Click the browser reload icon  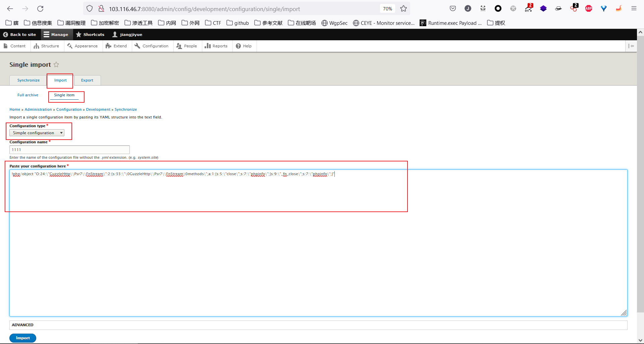coord(40,9)
